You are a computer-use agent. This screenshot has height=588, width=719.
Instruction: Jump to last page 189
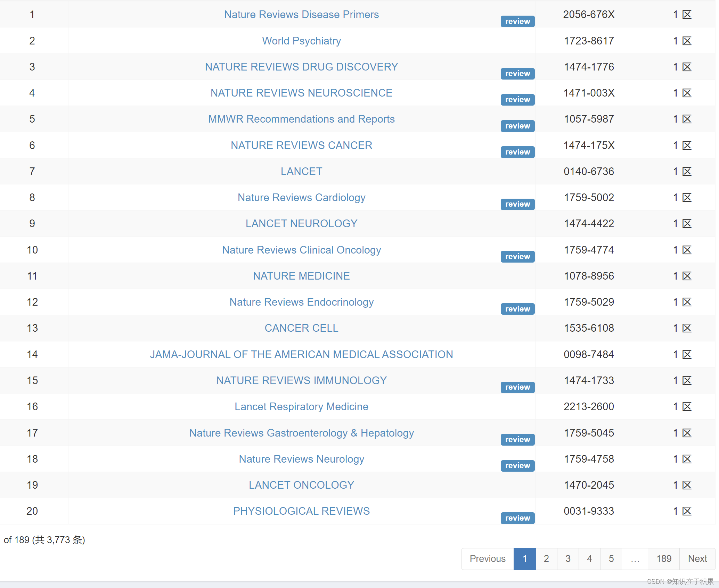pyautogui.click(x=663, y=559)
